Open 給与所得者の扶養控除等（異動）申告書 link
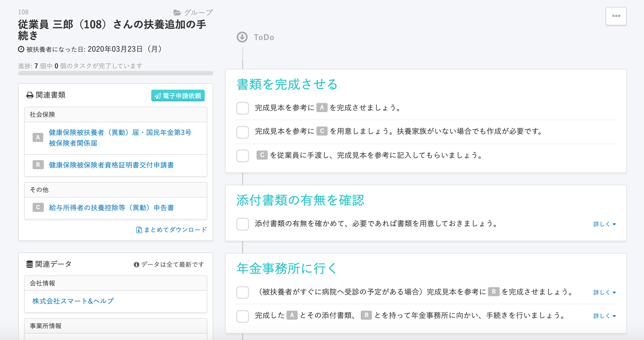This screenshot has width=644, height=340. point(111,208)
